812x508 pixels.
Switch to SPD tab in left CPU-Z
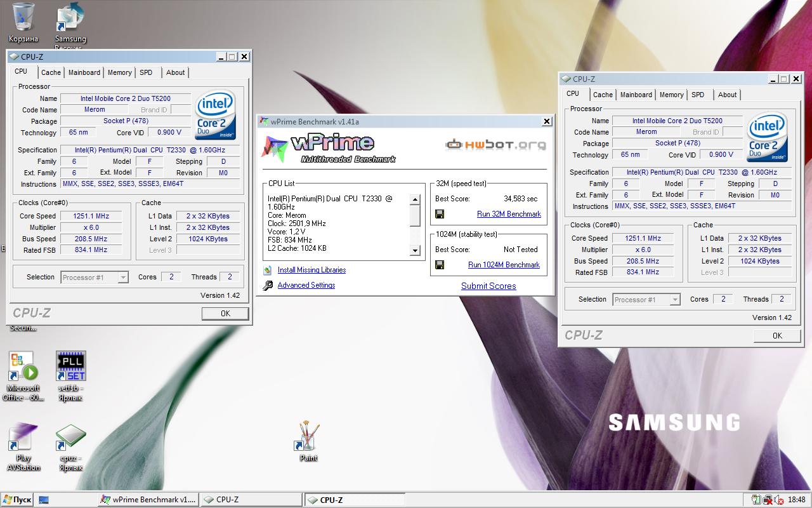click(x=146, y=72)
